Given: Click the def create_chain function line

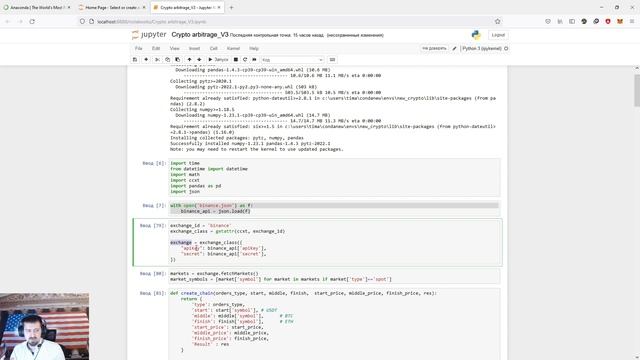Looking at the screenshot, I should 303,293.
